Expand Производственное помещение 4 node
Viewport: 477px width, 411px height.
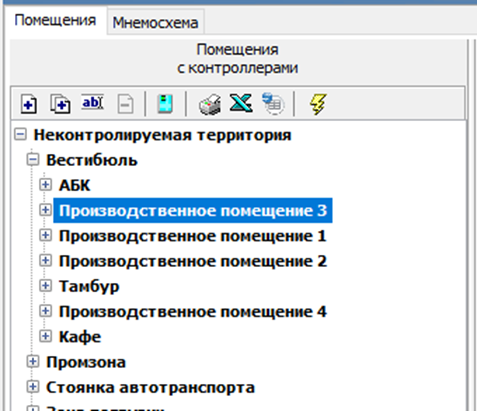tap(45, 311)
